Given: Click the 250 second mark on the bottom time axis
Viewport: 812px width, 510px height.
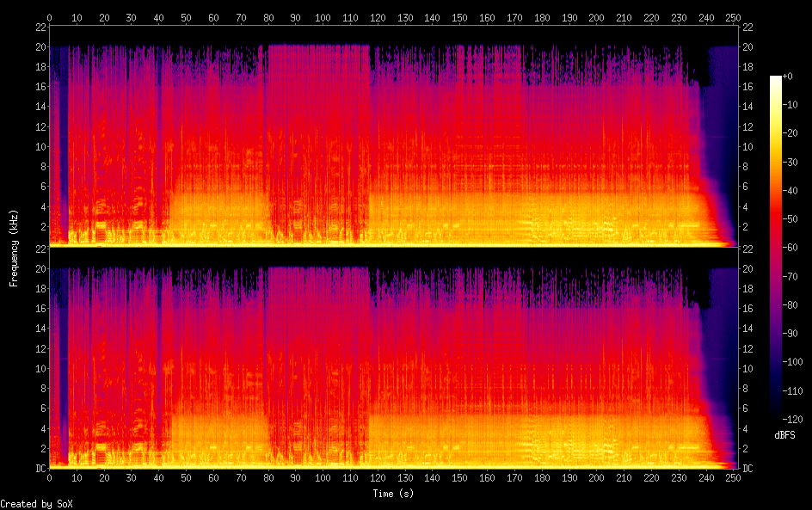Looking at the screenshot, I should pyautogui.click(x=732, y=479).
